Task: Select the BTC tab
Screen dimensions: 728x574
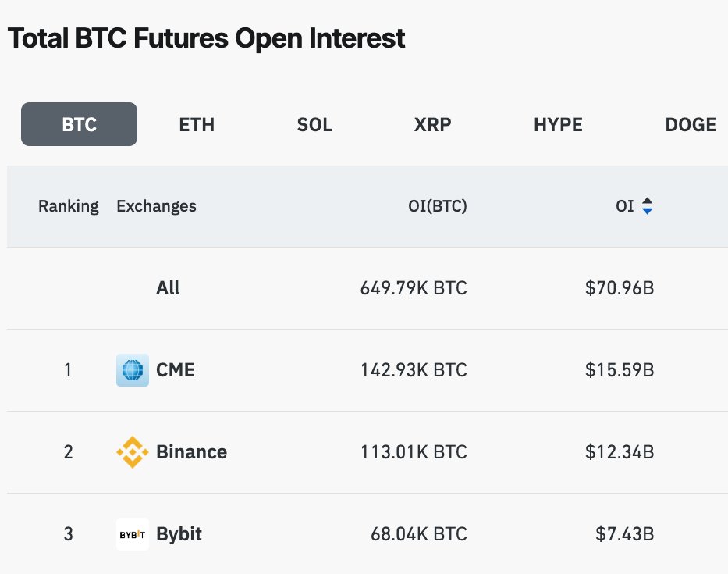Action: 79,124
